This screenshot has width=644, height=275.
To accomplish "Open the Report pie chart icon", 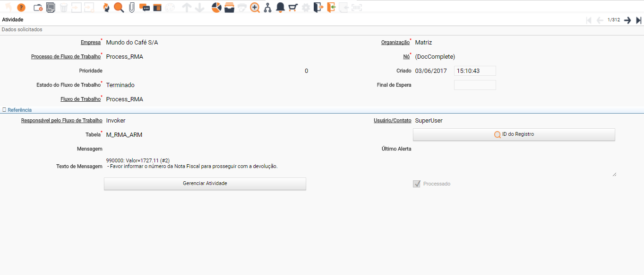I will pyautogui.click(x=216, y=8).
